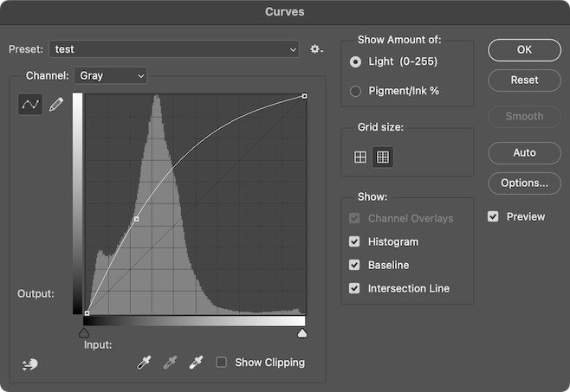Expand the Channel dropdown set to Gray
This screenshot has width=570, height=392.
pyautogui.click(x=111, y=75)
